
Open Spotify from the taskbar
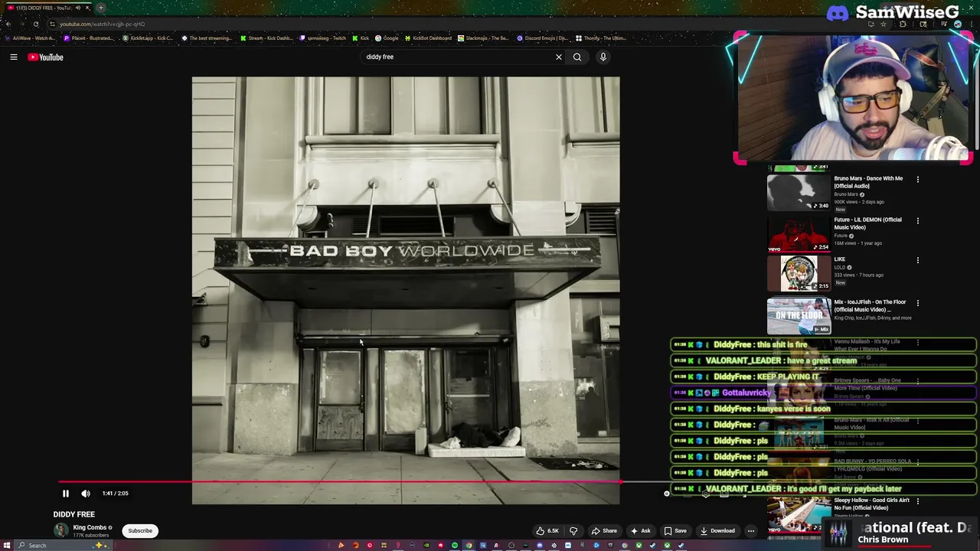(x=454, y=546)
